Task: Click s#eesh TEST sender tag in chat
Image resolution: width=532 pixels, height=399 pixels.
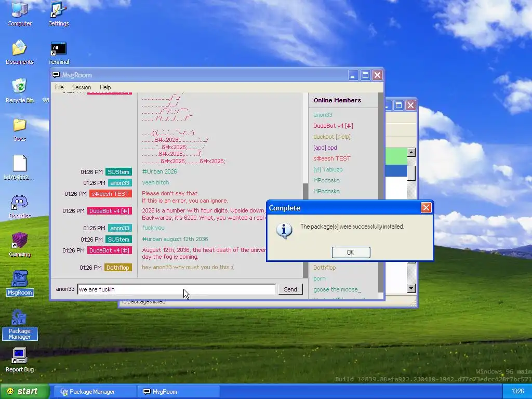Action: coord(110,194)
